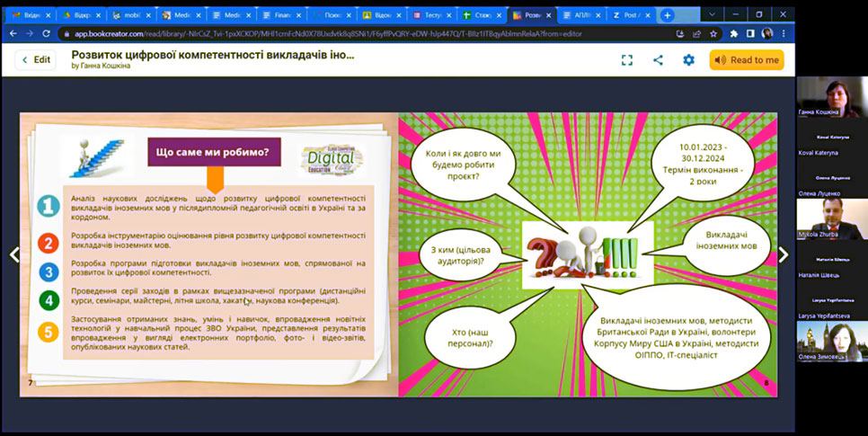The width and height of the screenshot is (868, 436).
Task: Click the blue numbered circle 3
Action: click(x=49, y=272)
